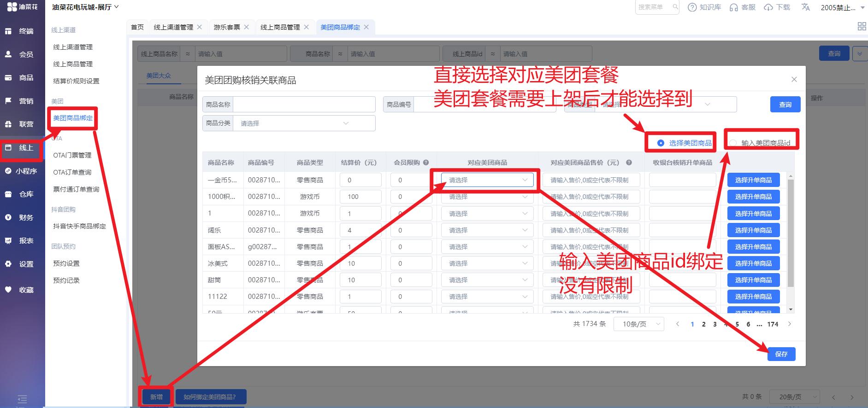Open 对应美团商品 dropdown for 阔乐 row
The image size is (868, 408).
pos(487,230)
